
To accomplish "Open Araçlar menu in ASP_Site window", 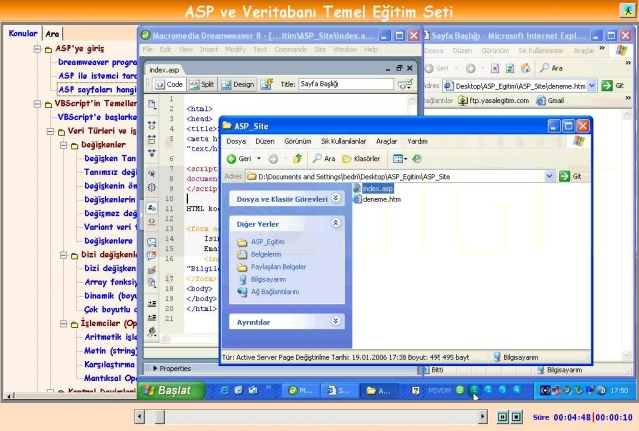I will [x=386, y=141].
